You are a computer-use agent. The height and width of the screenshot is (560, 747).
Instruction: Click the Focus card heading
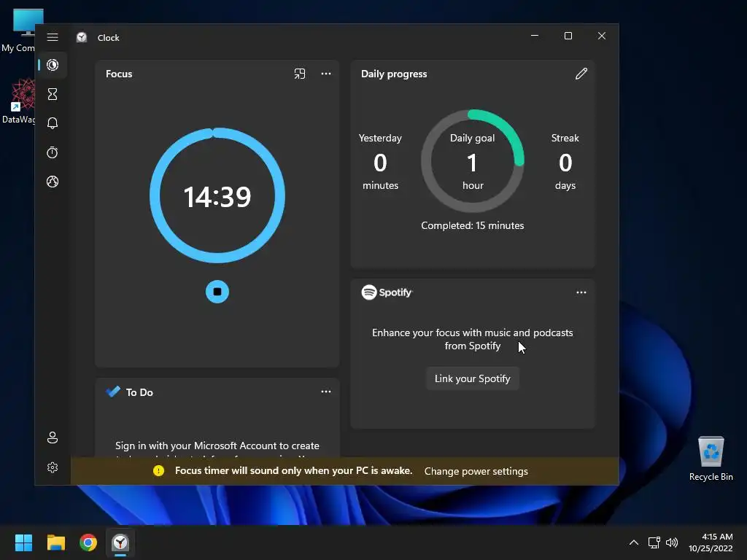pyautogui.click(x=119, y=74)
